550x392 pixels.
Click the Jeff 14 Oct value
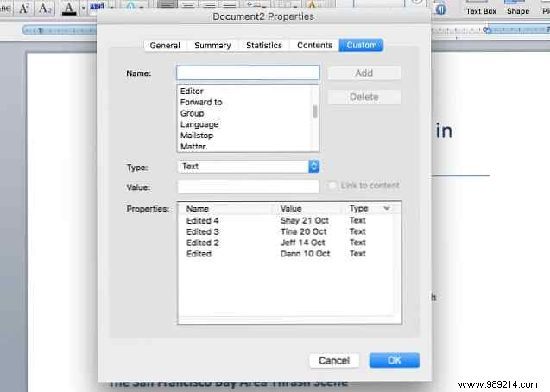click(303, 243)
